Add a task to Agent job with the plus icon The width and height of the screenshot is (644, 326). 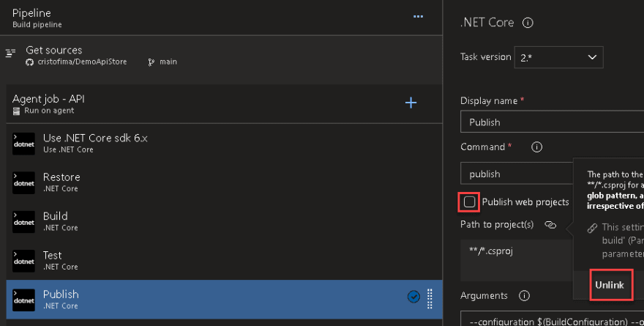coord(411,103)
